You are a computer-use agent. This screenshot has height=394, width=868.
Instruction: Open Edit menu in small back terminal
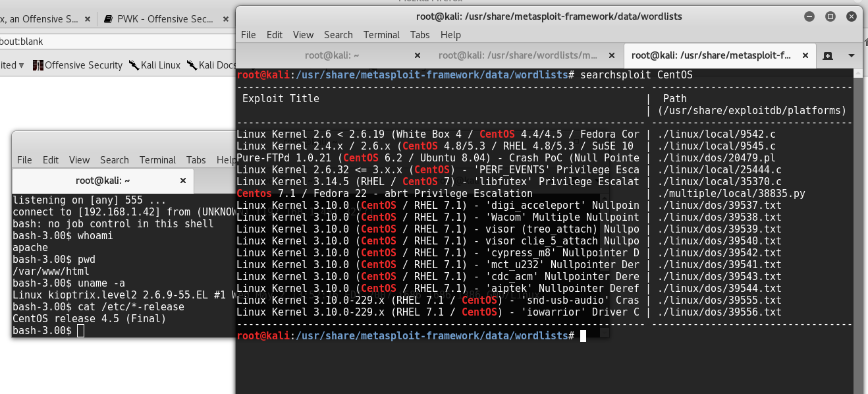(51, 160)
